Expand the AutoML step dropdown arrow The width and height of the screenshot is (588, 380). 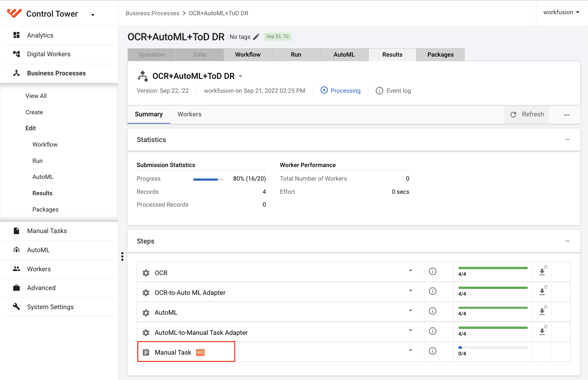(x=410, y=311)
